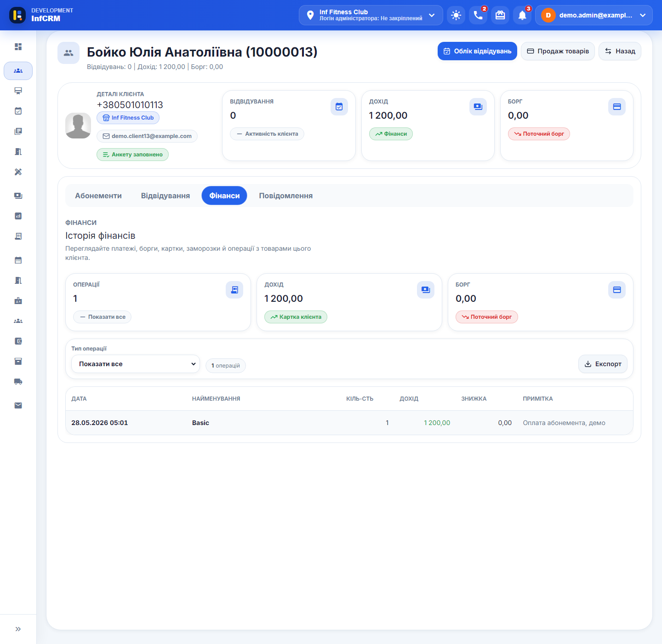Click the phone number +380501010113
Image resolution: width=662 pixels, height=644 pixels.
130,105
